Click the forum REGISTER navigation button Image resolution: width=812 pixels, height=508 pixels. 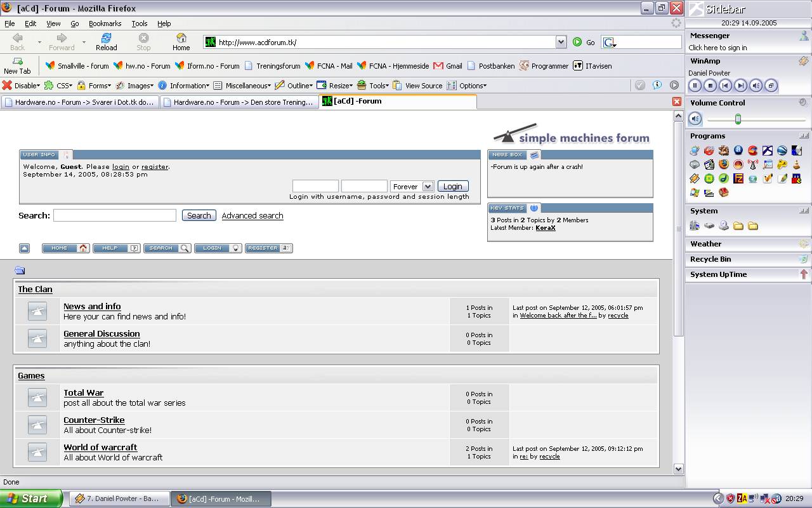(269, 248)
